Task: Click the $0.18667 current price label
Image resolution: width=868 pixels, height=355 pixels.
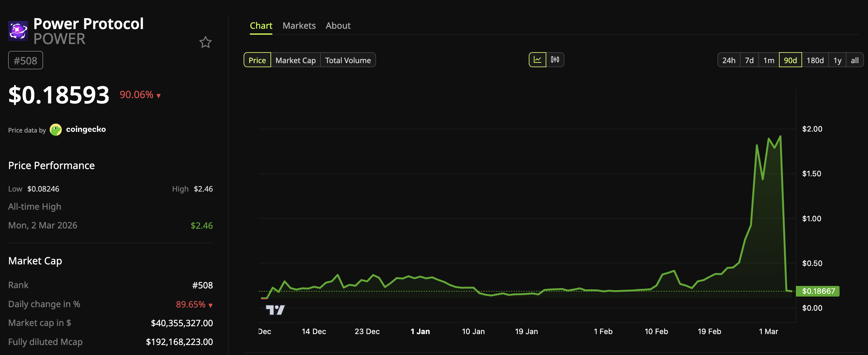Action: (818, 291)
